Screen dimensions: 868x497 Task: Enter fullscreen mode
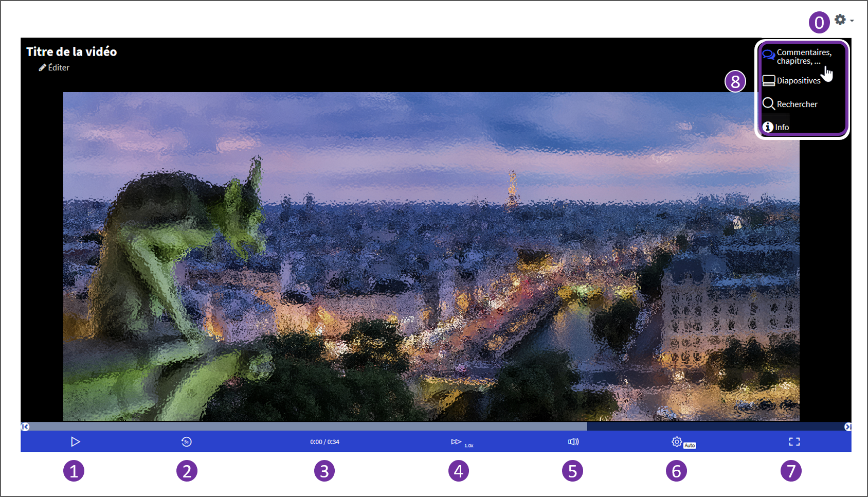coord(794,441)
